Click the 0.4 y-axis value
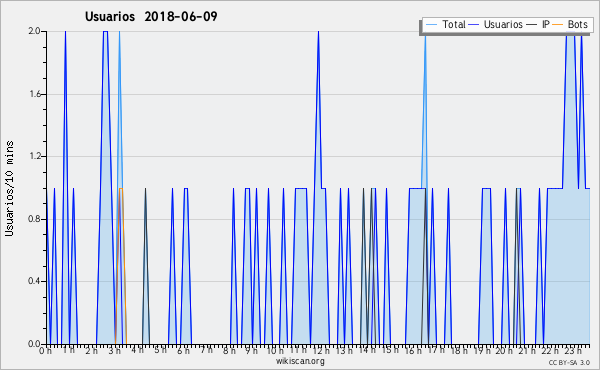 pos(35,281)
